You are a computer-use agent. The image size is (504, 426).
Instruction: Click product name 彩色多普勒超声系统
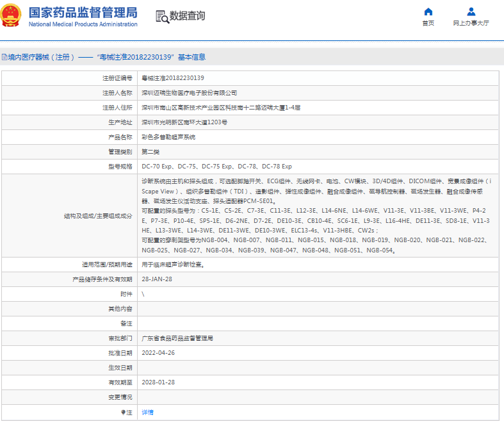[x=168, y=137]
